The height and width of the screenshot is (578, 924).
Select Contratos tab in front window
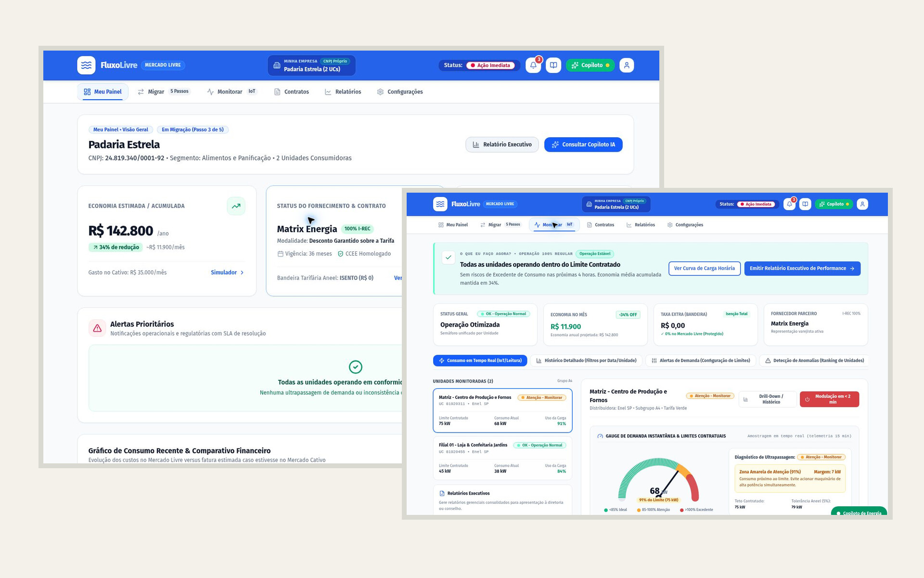600,225
